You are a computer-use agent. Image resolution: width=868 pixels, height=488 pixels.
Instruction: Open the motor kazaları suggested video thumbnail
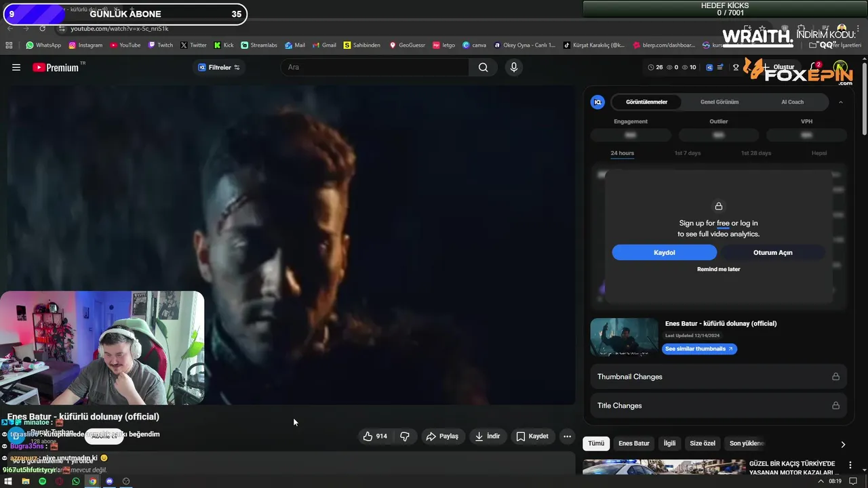pyautogui.click(x=664, y=468)
